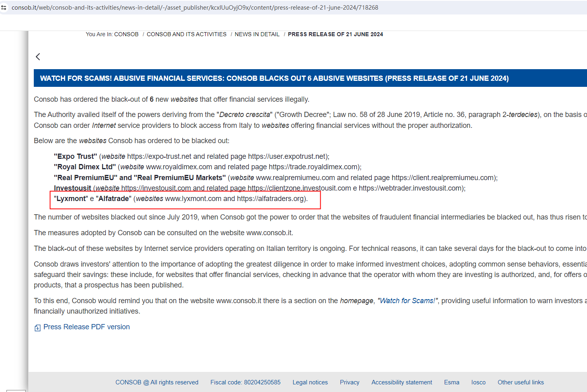Go back using the left chevron arrow

point(38,57)
